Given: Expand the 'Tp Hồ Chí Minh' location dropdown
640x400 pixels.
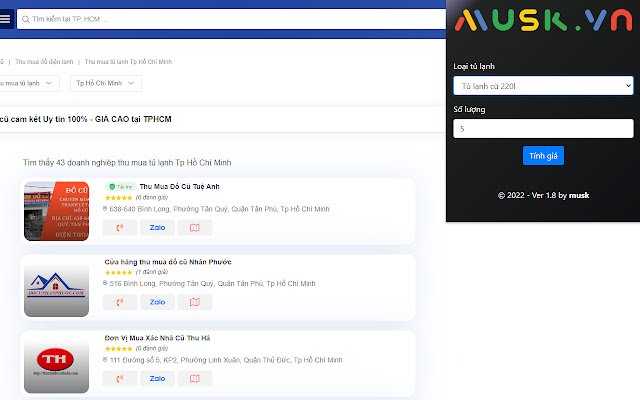Looking at the screenshot, I should 106,83.
